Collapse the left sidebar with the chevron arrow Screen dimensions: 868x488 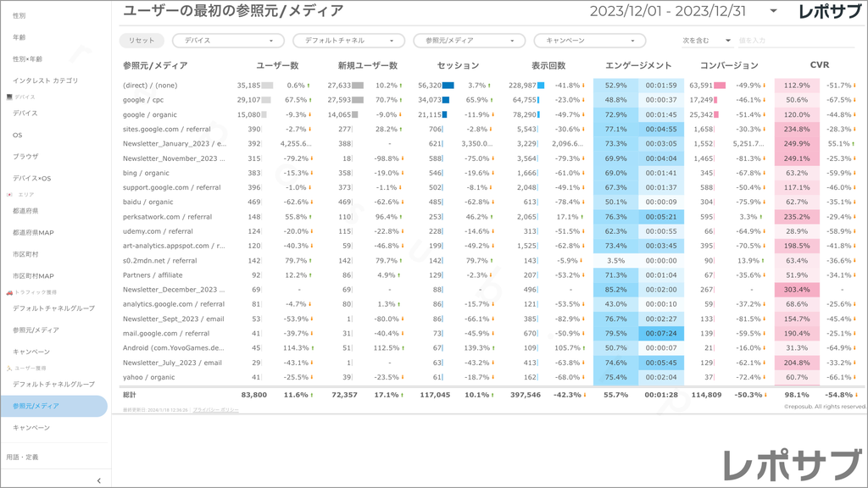(x=99, y=480)
